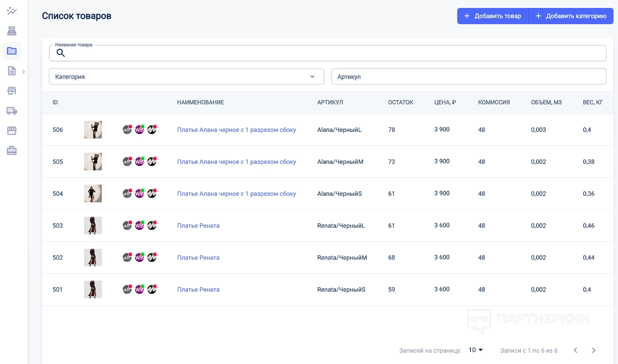Click the WB marketplace icon for product 506
Viewport: 618px width, 364px height.
pyautogui.click(x=139, y=129)
